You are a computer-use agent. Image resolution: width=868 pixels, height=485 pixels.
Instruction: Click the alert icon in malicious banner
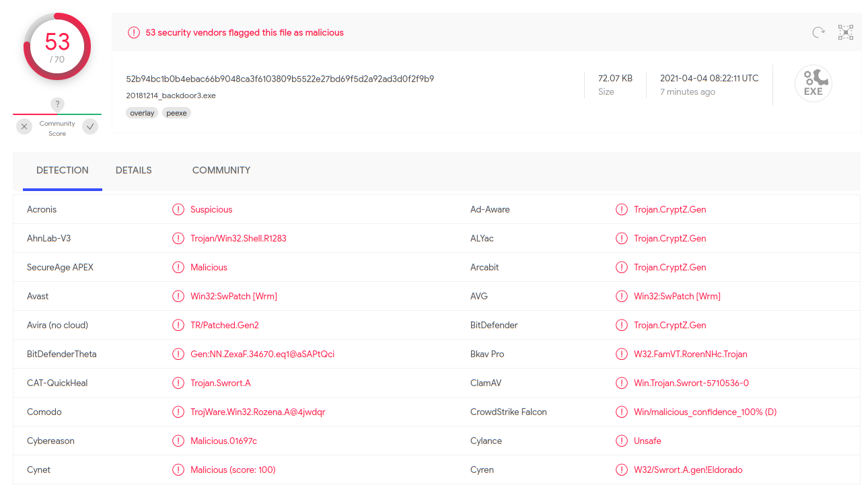pyautogui.click(x=134, y=32)
